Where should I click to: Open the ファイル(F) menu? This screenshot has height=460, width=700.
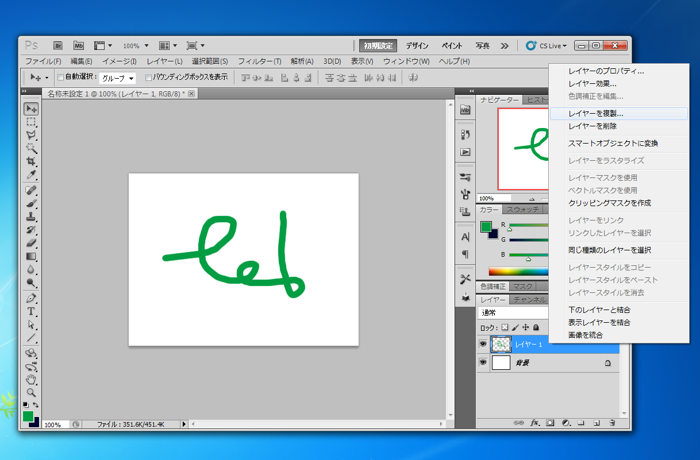[43, 61]
